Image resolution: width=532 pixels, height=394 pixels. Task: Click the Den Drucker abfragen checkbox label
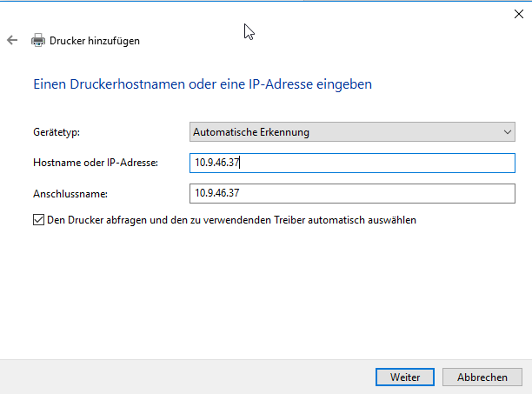(231, 220)
